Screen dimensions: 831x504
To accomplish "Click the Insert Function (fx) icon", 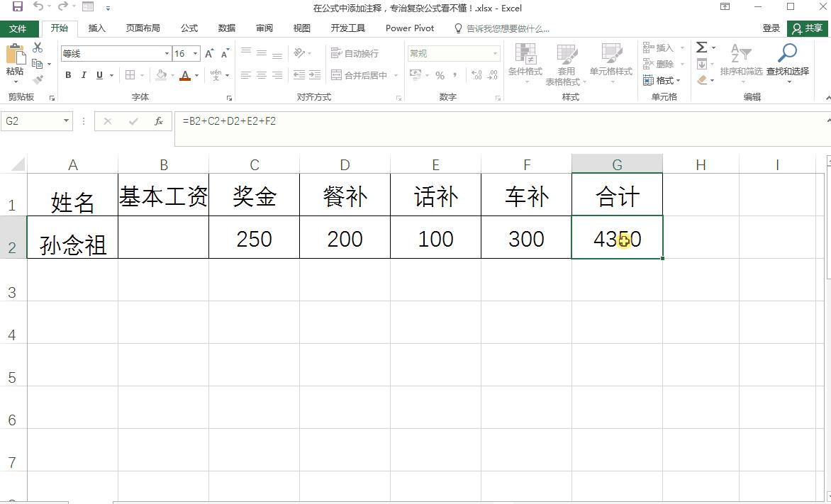I will pos(158,121).
